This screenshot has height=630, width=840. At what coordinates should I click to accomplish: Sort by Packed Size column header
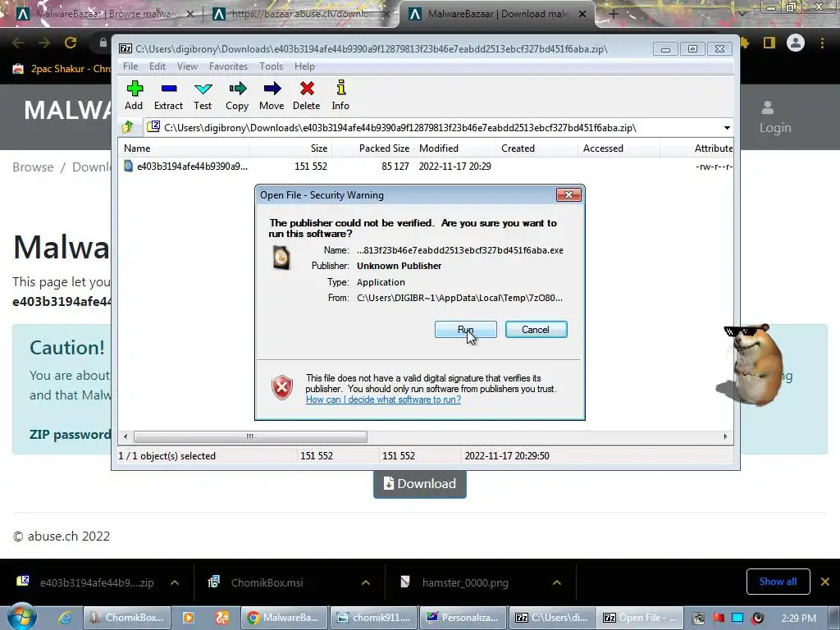373,148
